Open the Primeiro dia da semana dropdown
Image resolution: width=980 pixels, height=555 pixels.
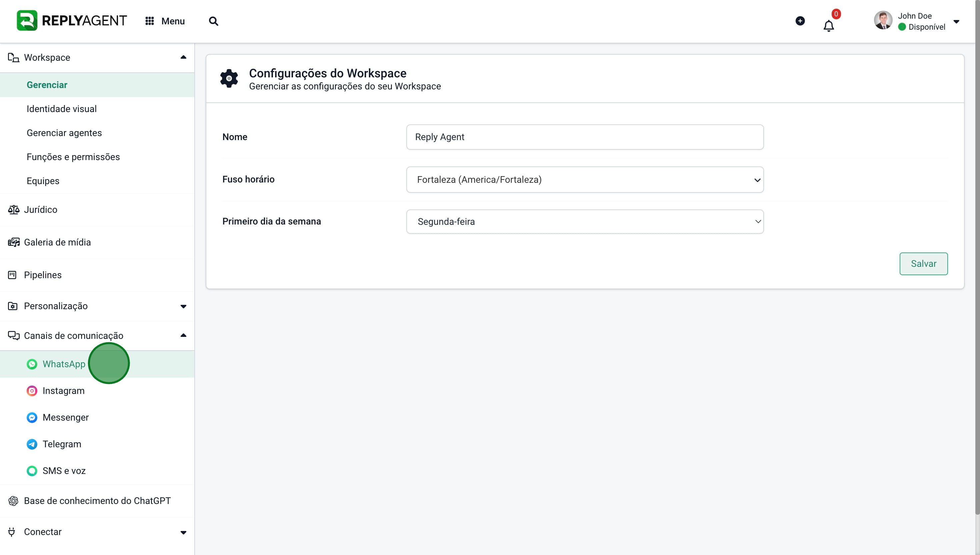[585, 221]
